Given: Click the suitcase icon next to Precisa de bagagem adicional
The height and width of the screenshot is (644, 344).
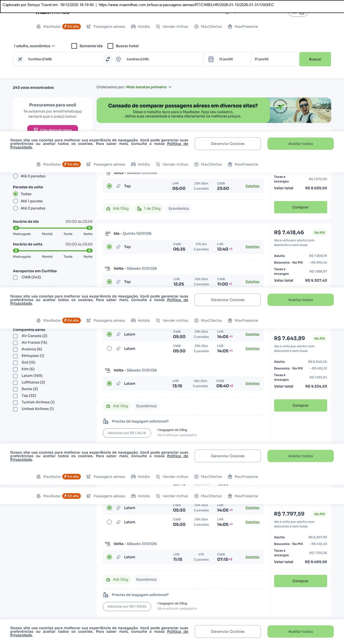Looking at the screenshot, I should click(106, 421).
